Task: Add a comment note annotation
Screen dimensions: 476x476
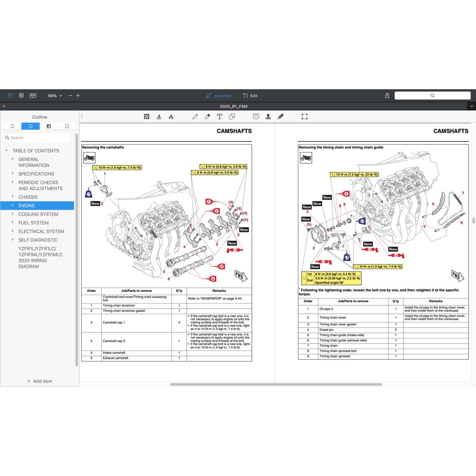Action: (x=256, y=117)
